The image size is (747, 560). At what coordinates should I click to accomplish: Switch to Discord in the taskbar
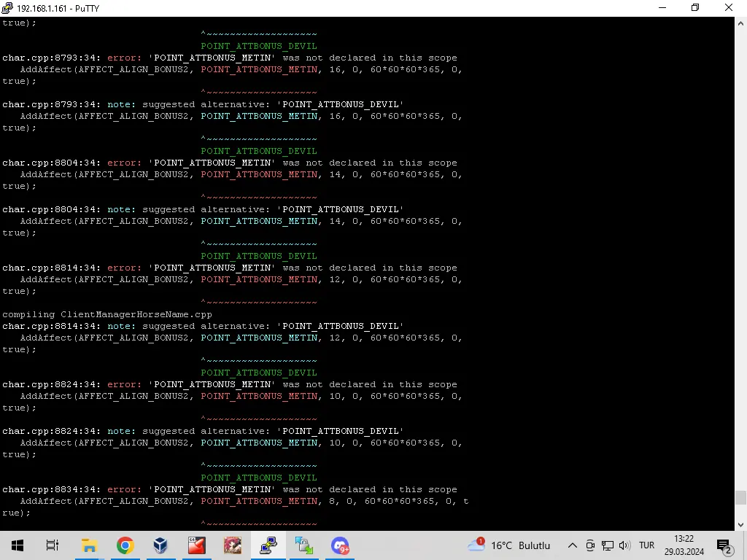(x=340, y=545)
